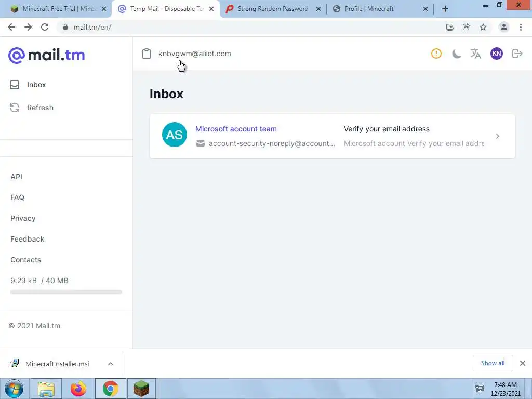The image size is (532, 399).
Task: Go forward in browser history
Action: (28, 27)
